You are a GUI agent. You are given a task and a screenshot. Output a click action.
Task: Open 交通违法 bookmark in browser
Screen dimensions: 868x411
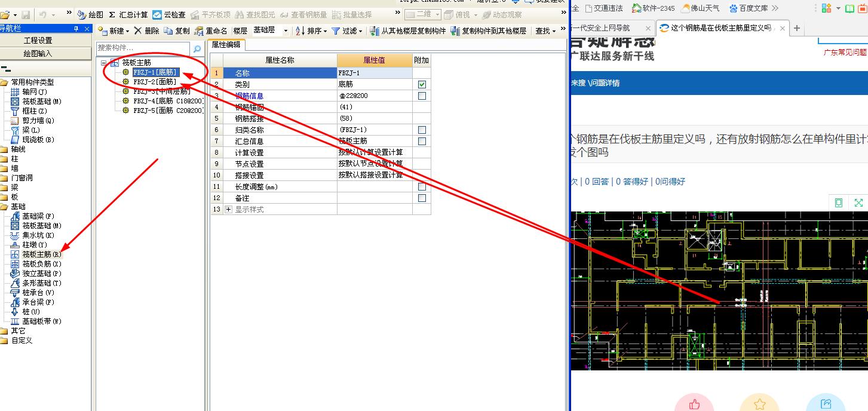click(604, 8)
